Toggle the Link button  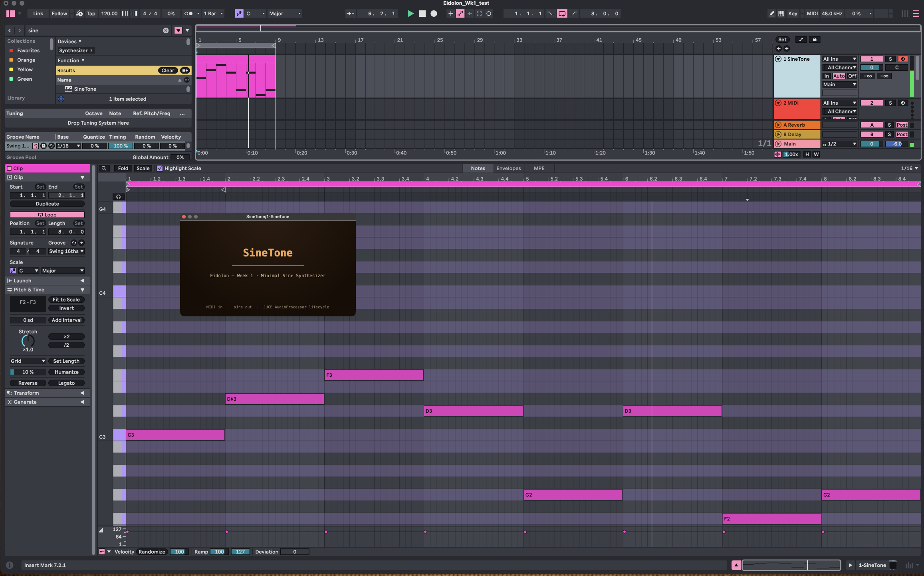coord(38,14)
